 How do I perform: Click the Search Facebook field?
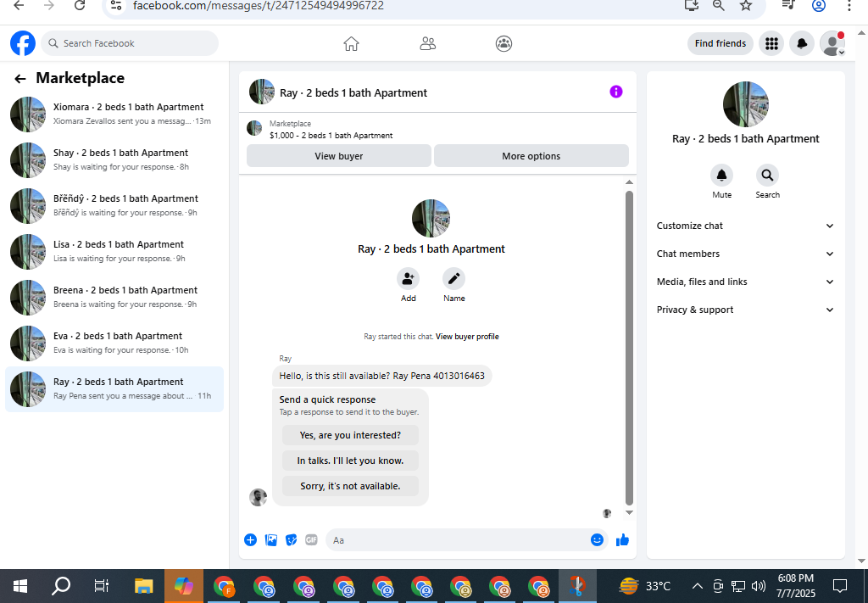(x=130, y=43)
